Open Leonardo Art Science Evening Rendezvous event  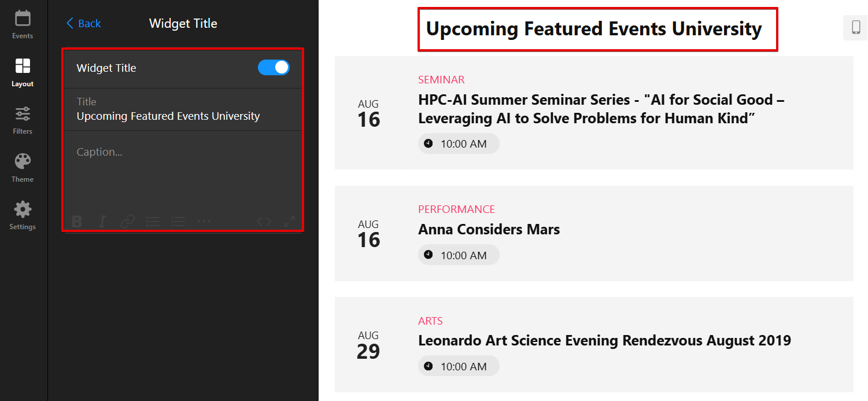[x=604, y=340]
